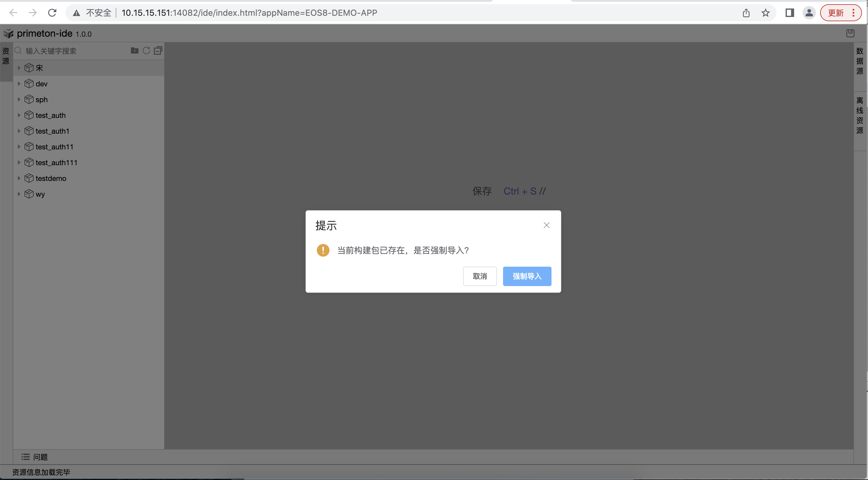Expand the dev tree node arrow
This screenshot has width=868, height=480.
pos(19,84)
